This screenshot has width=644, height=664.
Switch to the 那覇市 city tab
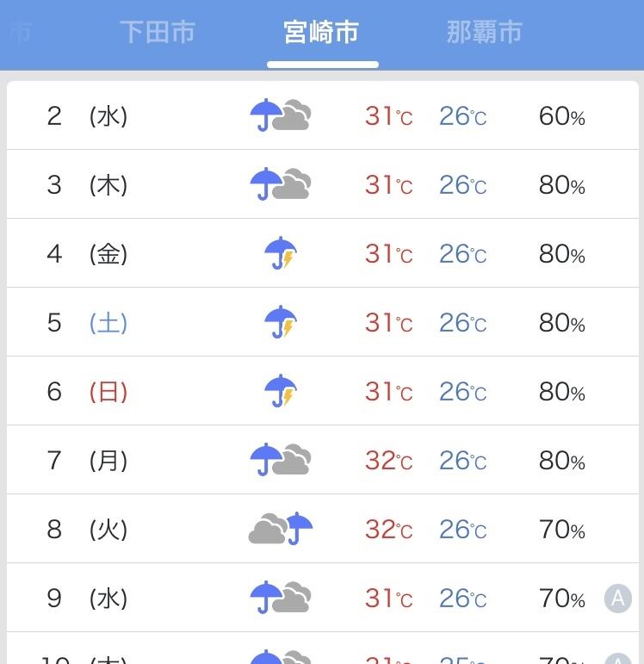[484, 32]
